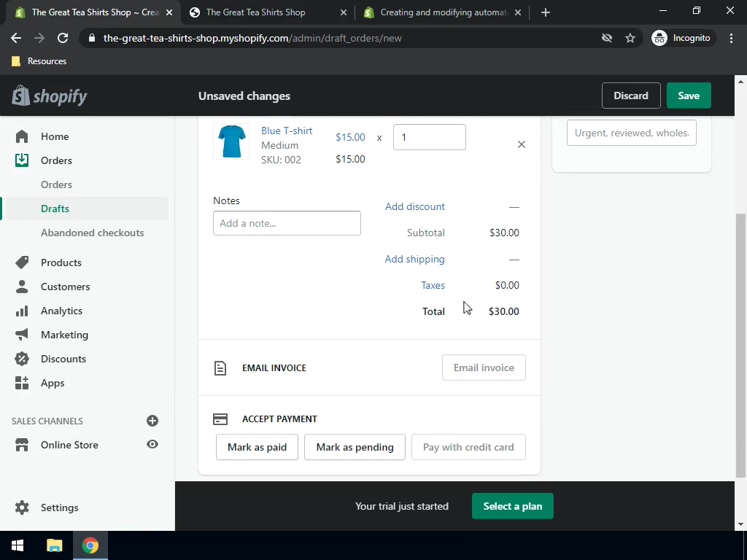This screenshot has height=560, width=747.
Task: Open File Explorer from taskbar
Action: pyautogui.click(x=54, y=545)
